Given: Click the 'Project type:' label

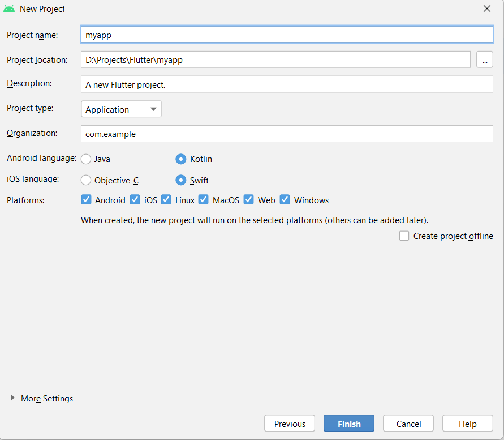Looking at the screenshot, I should [30, 109].
